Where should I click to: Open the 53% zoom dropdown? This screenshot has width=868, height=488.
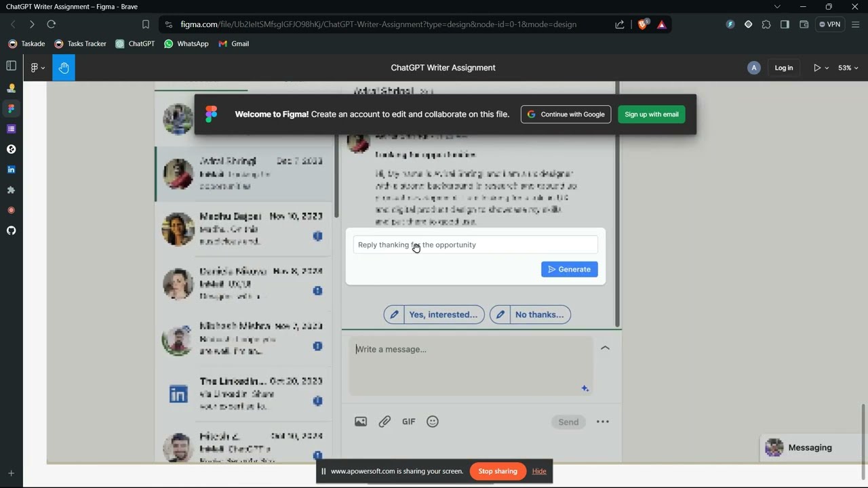pos(848,68)
